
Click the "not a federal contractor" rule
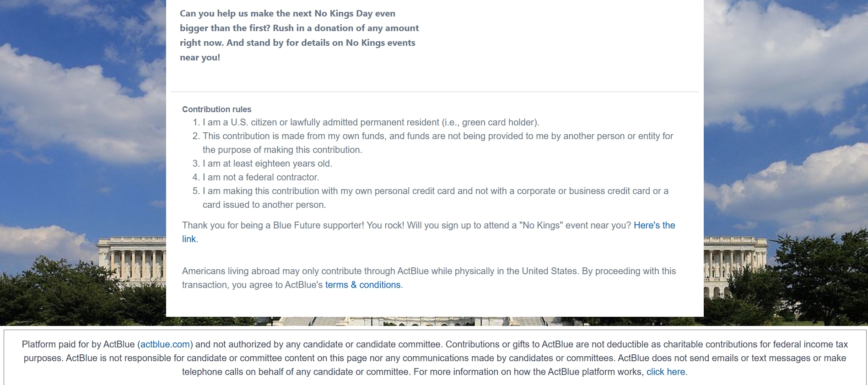tap(261, 177)
